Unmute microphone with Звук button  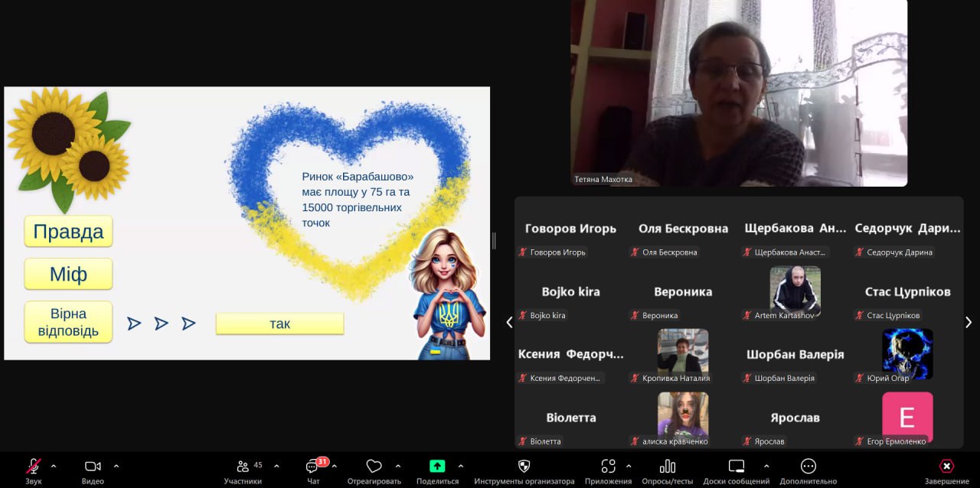pos(34,471)
